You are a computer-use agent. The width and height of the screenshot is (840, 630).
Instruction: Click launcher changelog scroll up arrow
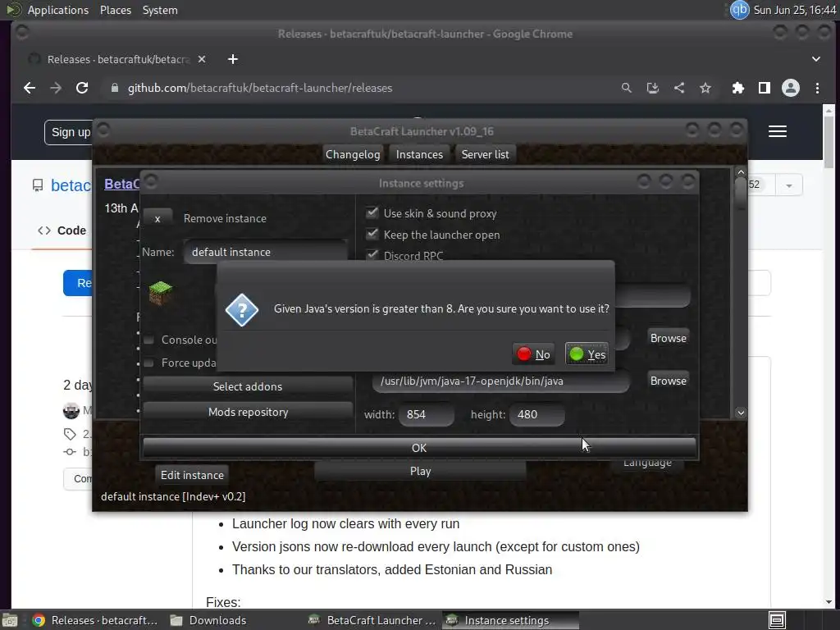pos(741,172)
